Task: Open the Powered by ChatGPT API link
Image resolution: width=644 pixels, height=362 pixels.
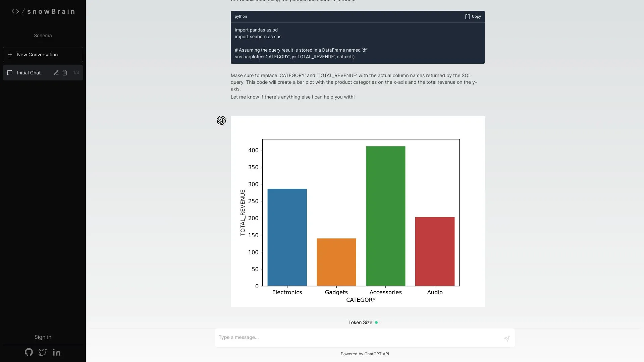Action: pos(365,354)
